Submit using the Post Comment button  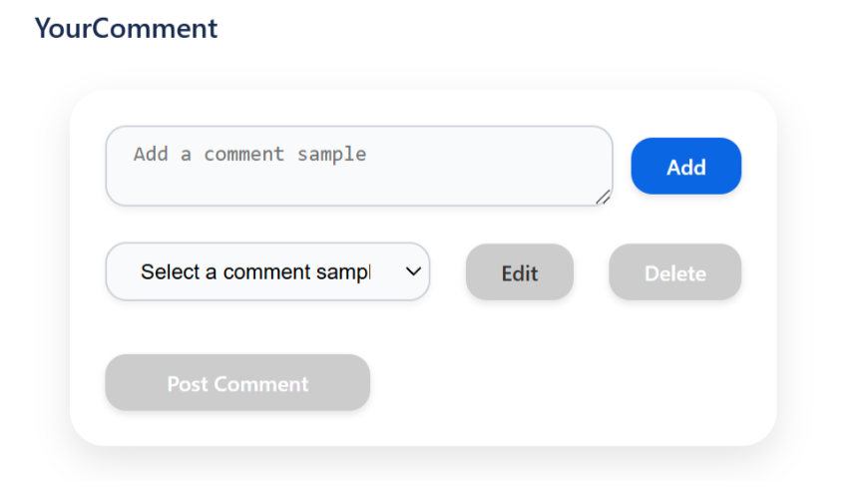[237, 383]
